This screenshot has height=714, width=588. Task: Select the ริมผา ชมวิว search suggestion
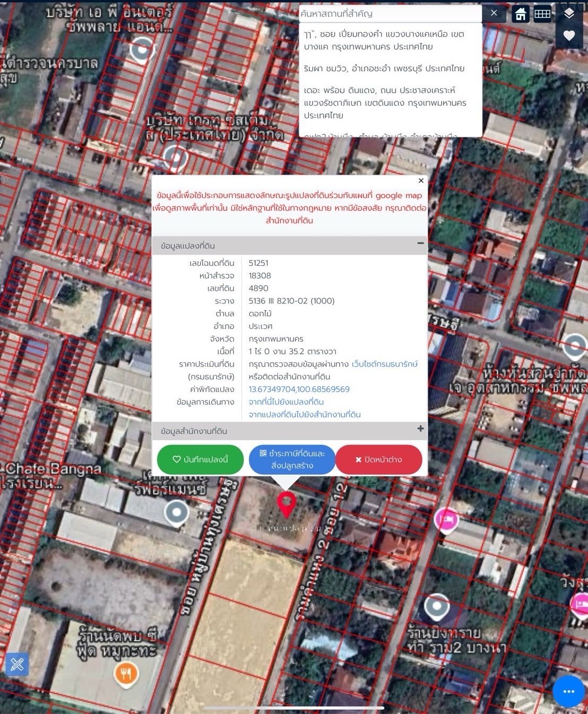[384, 68]
